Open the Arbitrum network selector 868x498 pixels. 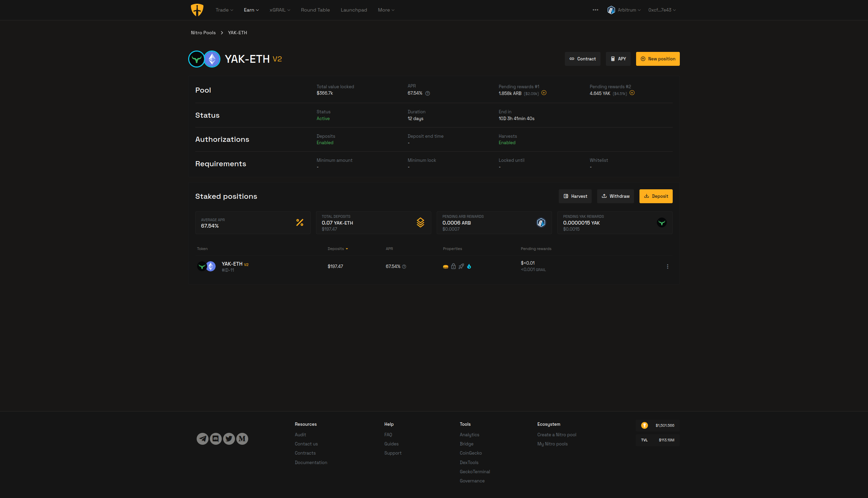(x=624, y=10)
